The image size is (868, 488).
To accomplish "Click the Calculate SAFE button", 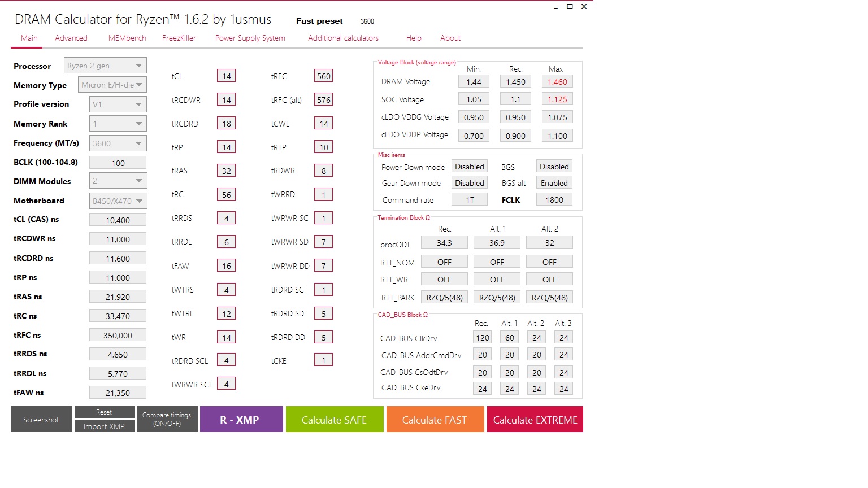I will [x=335, y=420].
